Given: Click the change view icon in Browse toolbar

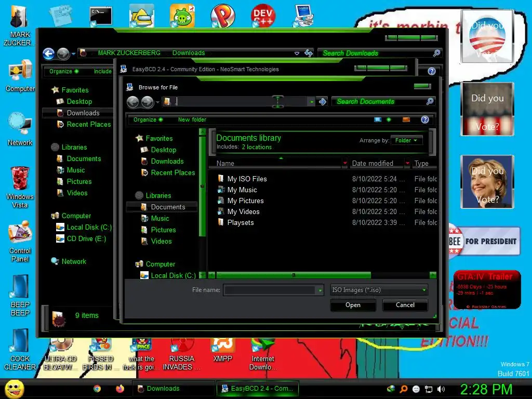Looking at the screenshot, I should coord(378,119).
